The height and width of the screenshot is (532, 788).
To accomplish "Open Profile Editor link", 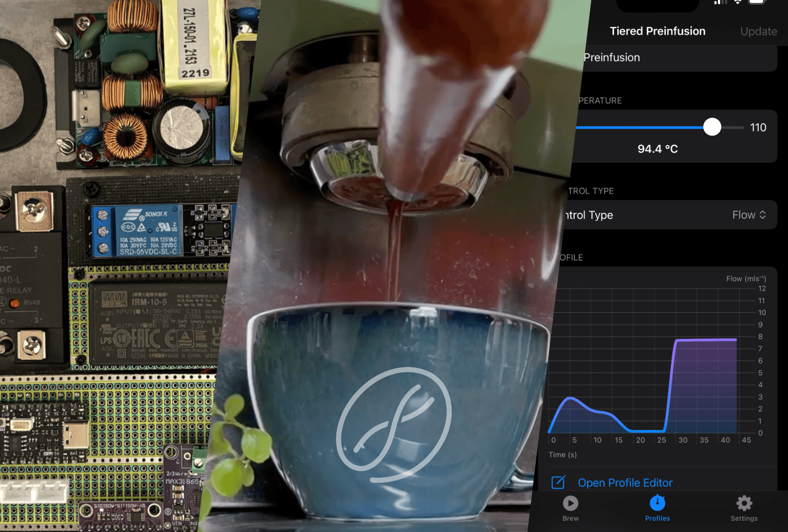I will click(625, 483).
